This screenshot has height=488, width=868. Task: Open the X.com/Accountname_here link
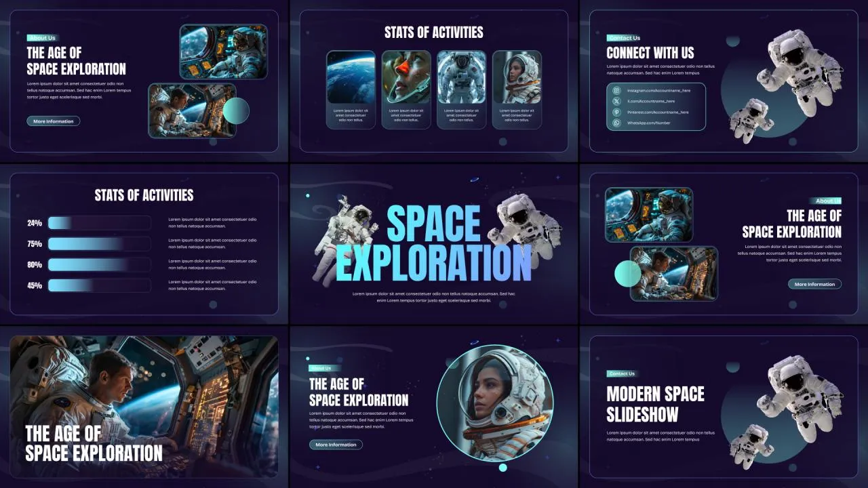pyautogui.click(x=650, y=101)
